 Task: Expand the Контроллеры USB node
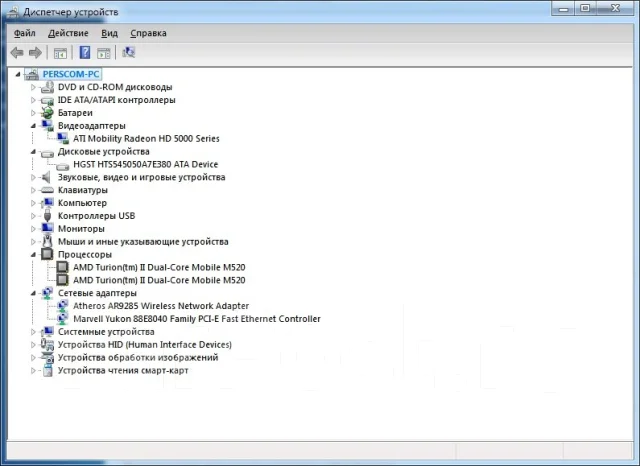pyautogui.click(x=33, y=215)
